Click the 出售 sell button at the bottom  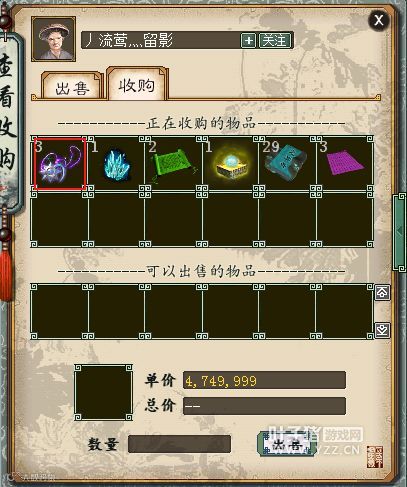click(286, 444)
